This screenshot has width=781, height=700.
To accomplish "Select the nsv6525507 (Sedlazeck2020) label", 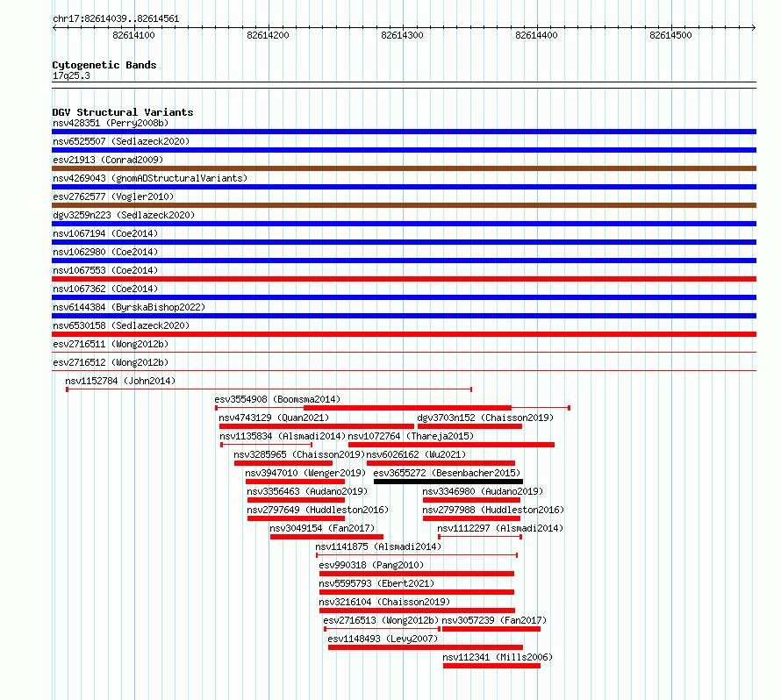I will click(x=121, y=141).
